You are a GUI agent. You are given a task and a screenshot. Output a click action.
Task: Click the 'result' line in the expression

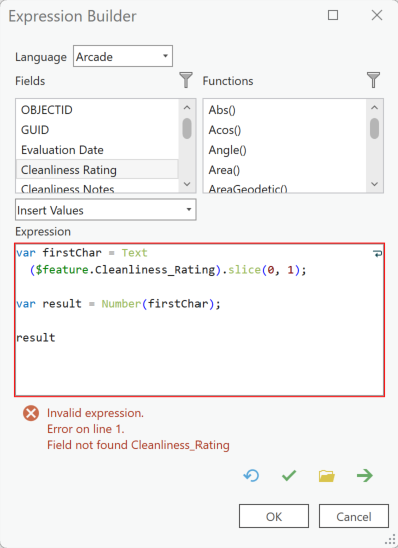(x=36, y=338)
